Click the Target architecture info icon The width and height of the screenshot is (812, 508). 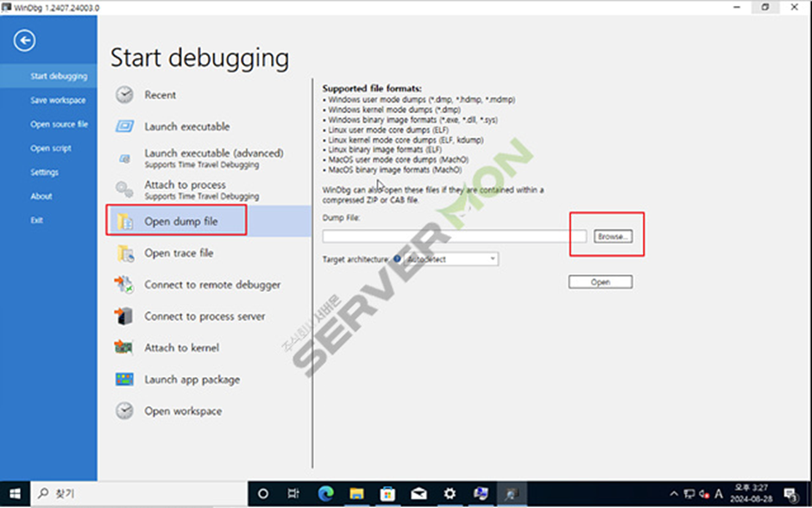397,259
